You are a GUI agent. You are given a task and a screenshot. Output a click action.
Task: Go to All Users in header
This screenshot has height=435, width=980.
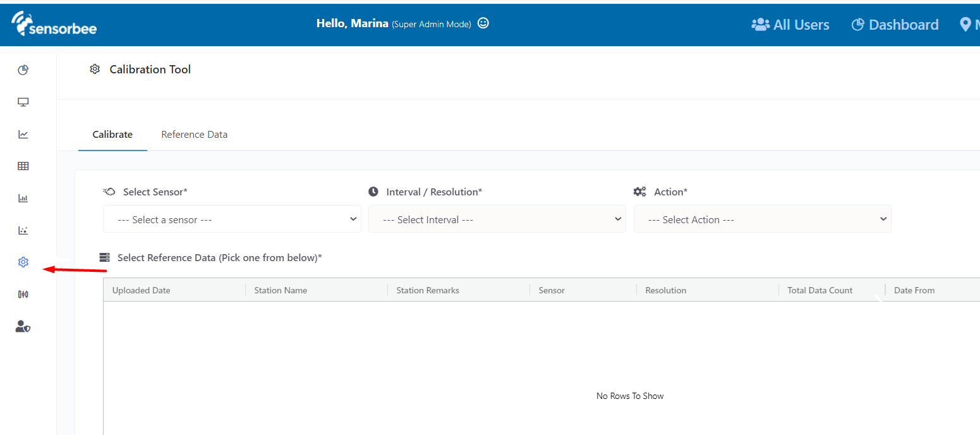[x=790, y=25]
